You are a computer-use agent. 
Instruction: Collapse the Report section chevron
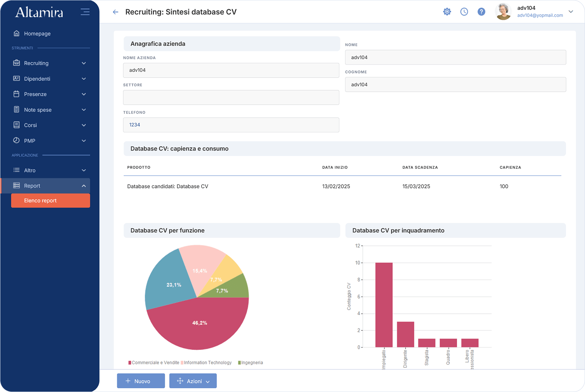point(84,186)
